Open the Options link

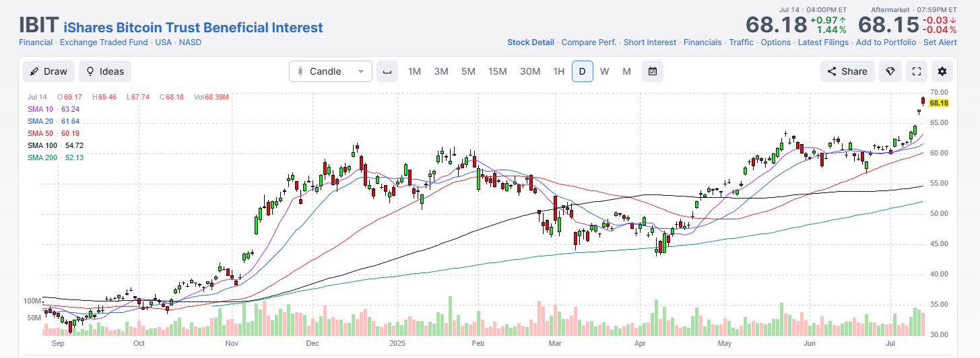point(776,42)
